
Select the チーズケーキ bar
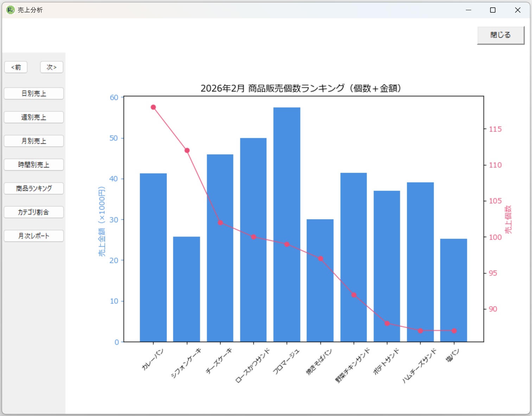pyautogui.click(x=220, y=246)
